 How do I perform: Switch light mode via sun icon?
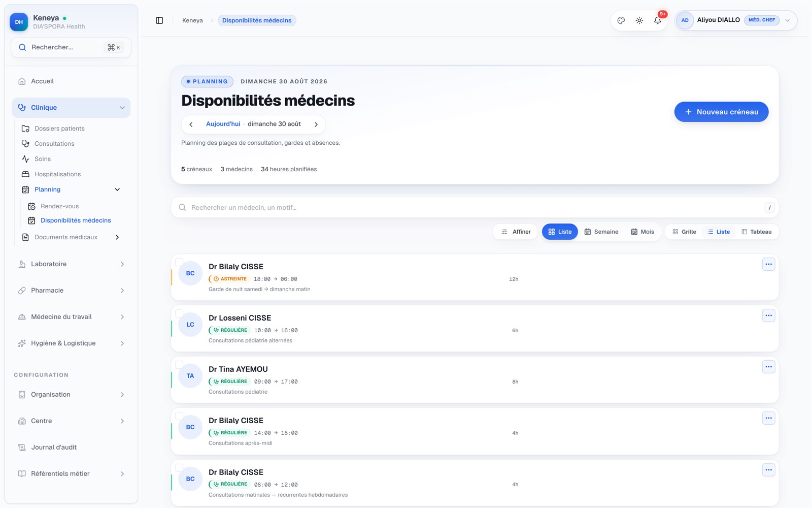[639, 20]
